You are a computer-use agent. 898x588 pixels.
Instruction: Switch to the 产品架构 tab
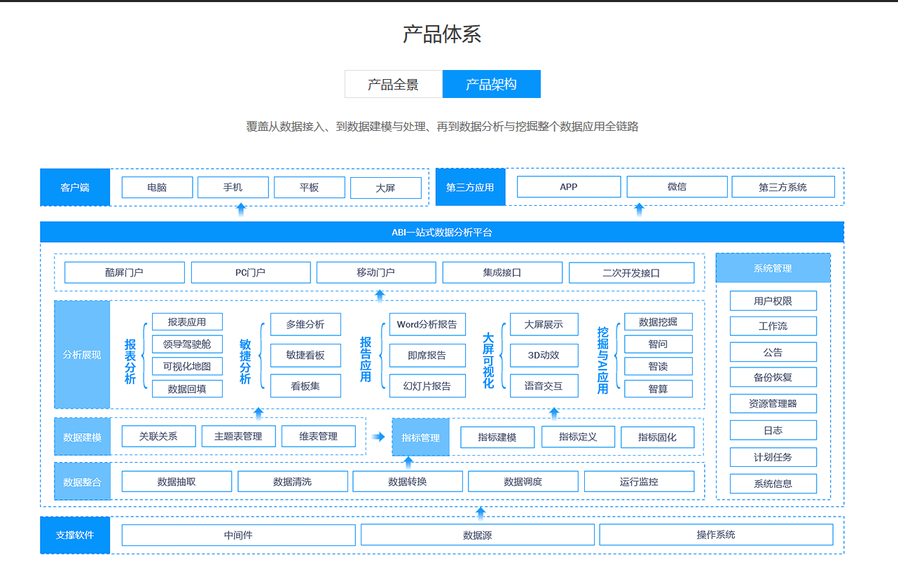pos(490,84)
